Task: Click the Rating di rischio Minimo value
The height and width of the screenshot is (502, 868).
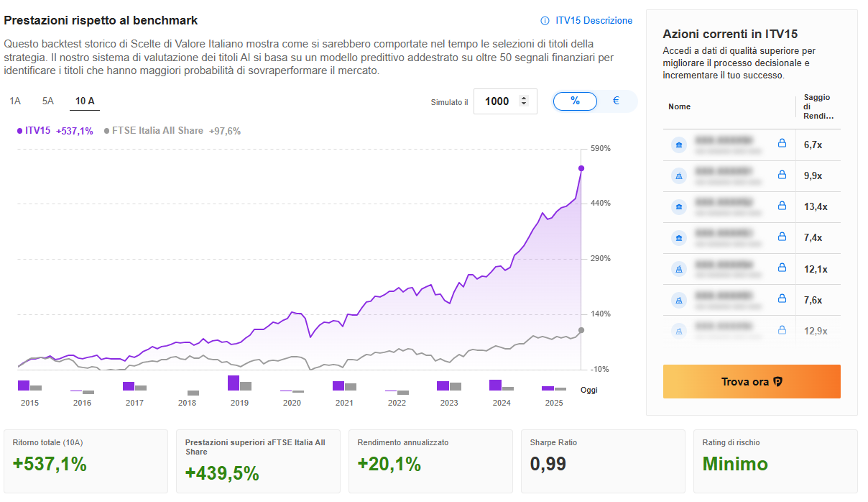Action: click(x=735, y=465)
